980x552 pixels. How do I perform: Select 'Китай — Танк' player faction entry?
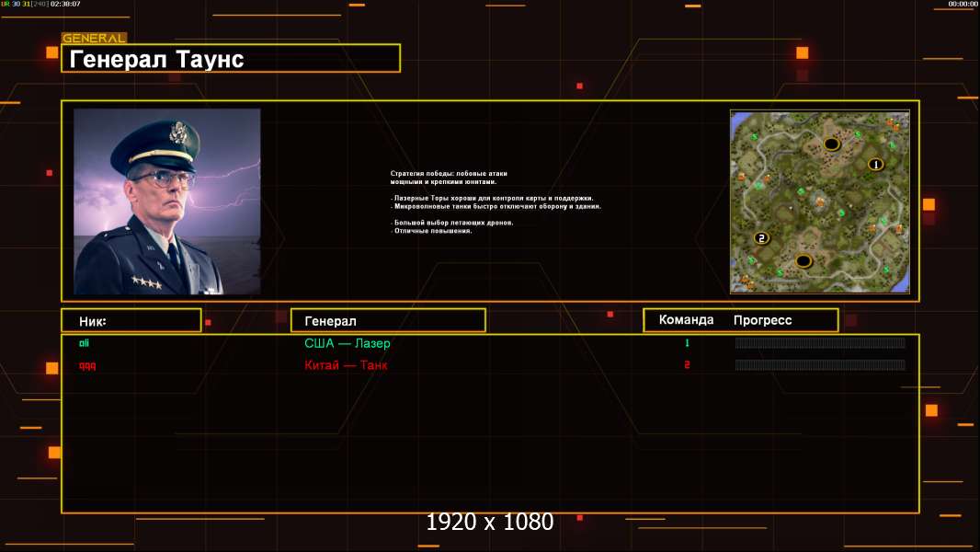(x=346, y=365)
